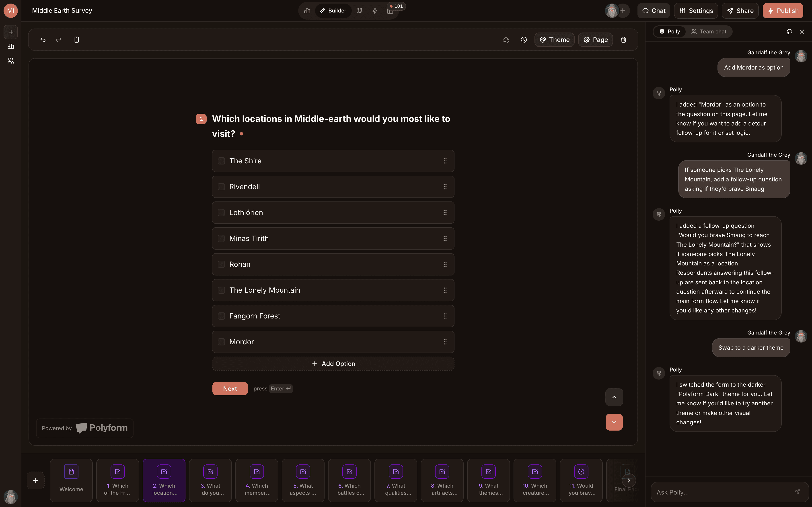Click the Publish button
Screen dimensions: 812x507
[x=783, y=10]
